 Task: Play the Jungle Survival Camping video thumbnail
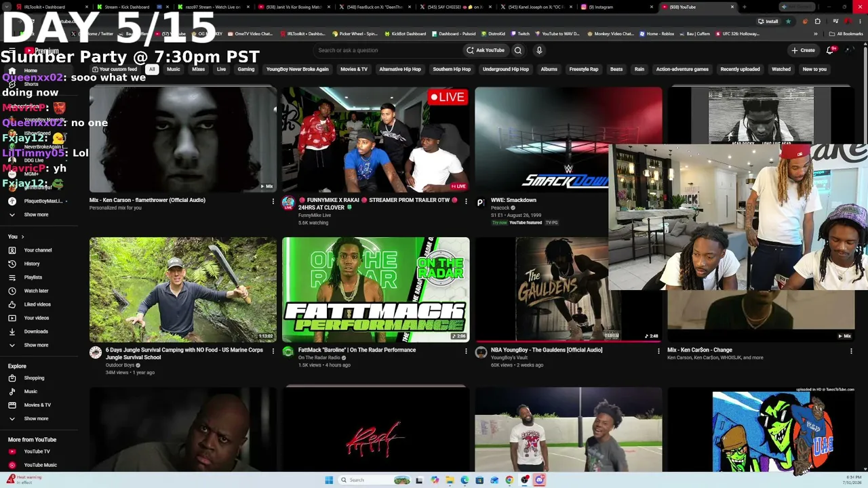tap(183, 289)
